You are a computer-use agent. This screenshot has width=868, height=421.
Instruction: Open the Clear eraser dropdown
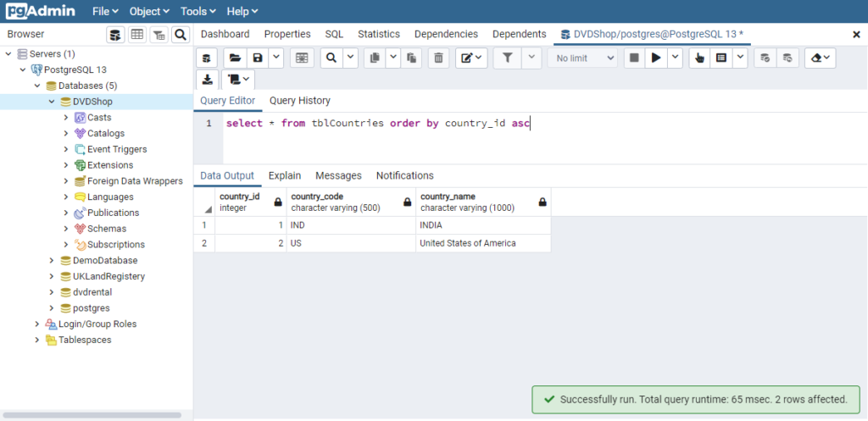tap(820, 58)
